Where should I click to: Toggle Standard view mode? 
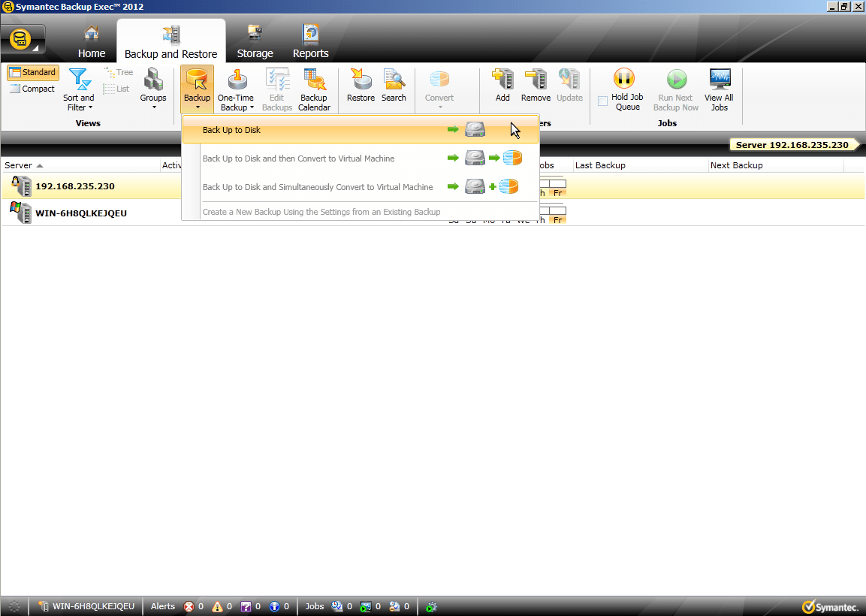click(x=32, y=72)
